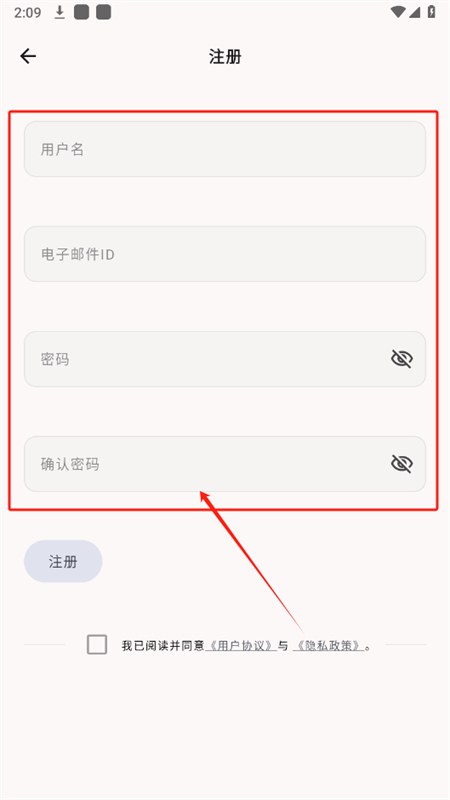
Task: Focus the 电子邮件ID input field
Action: coord(225,254)
